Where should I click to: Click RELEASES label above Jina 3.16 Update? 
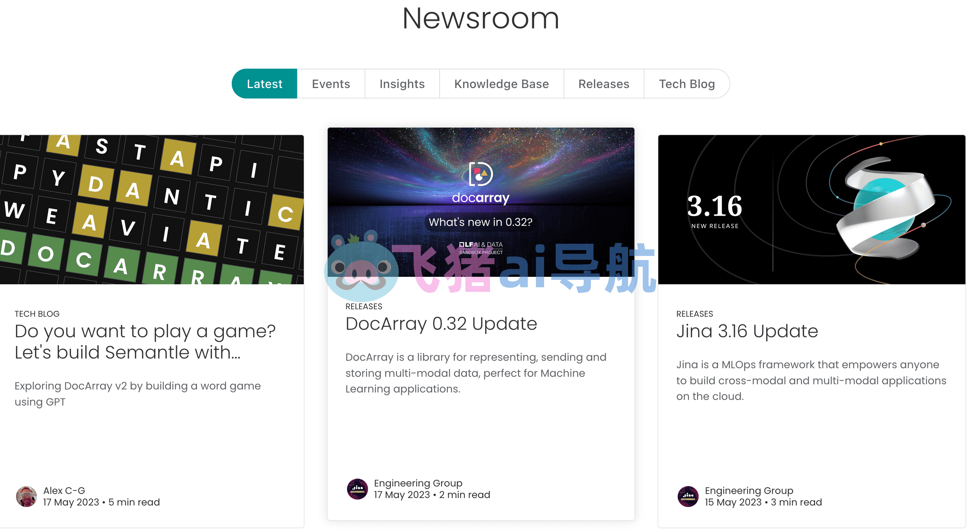tap(694, 314)
